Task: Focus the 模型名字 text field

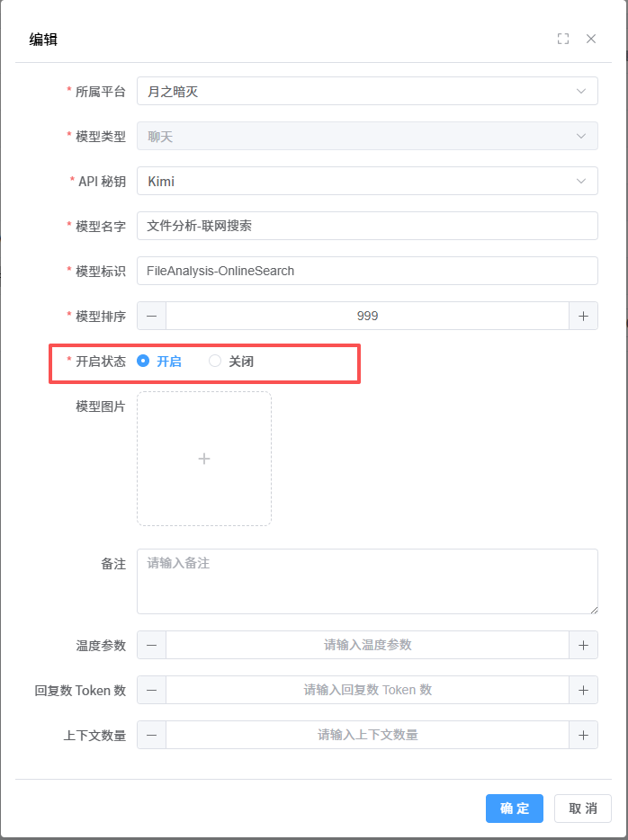Action: click(367, 226)
